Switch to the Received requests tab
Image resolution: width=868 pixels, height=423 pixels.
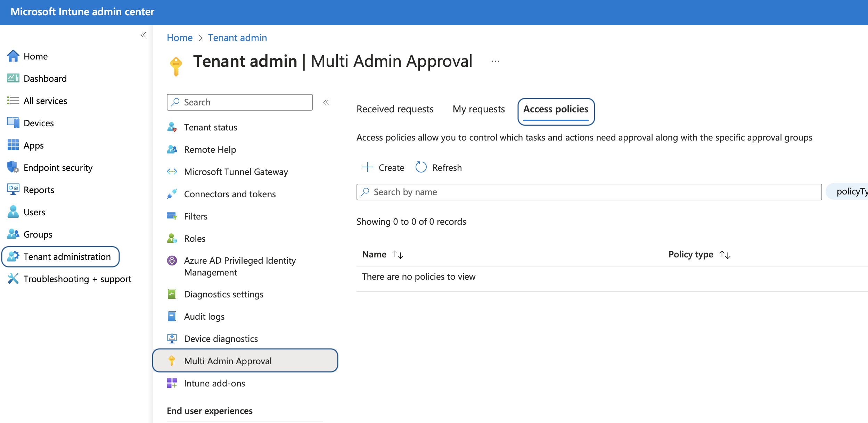tap(395, 109)
